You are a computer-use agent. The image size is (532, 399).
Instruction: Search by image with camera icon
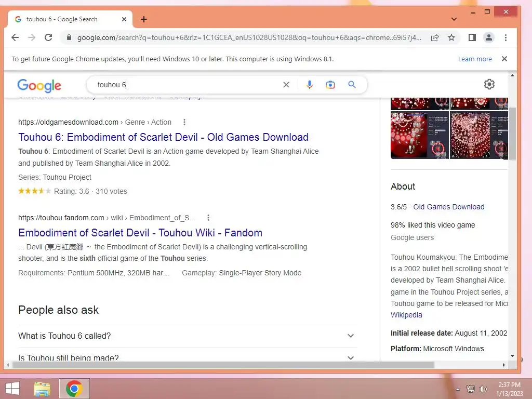330,85
